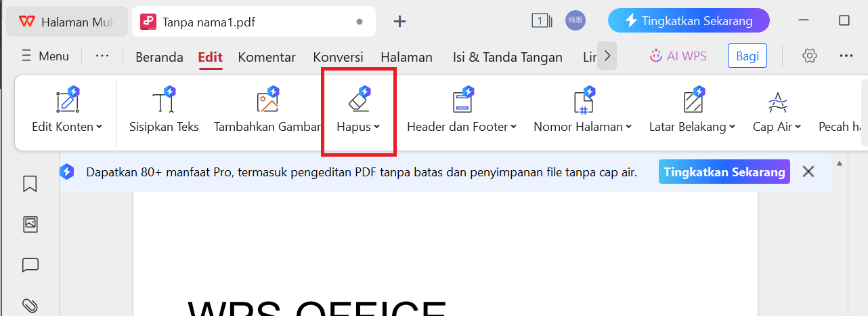Select the Sisipkan Teks tool
The image size is (868, 316).
coord(164,110)
